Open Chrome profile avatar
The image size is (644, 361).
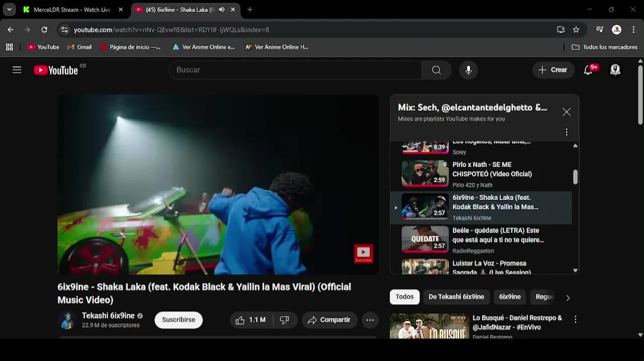[x=617, y=30]
